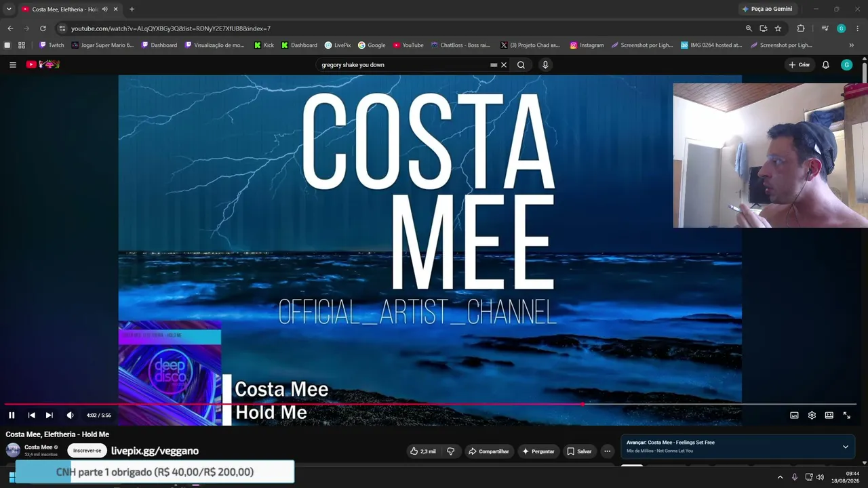Expand the Avançar playlist panel chevron
Screen dimensions: 868x488
[x=846, y=447]
